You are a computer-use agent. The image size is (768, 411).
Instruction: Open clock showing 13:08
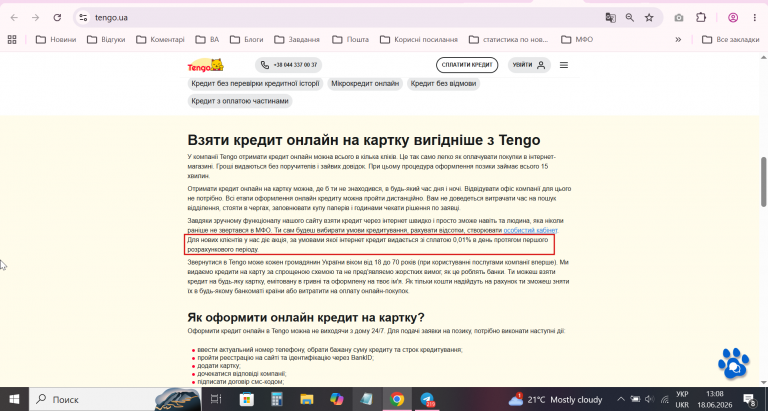click(x=715, y=399)
